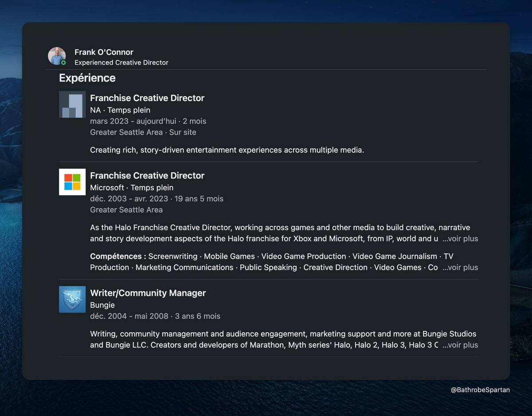Click 'mars 2023 - aujourd'hui · 2 mois'
532x416 pixels.
pos(148,121)
